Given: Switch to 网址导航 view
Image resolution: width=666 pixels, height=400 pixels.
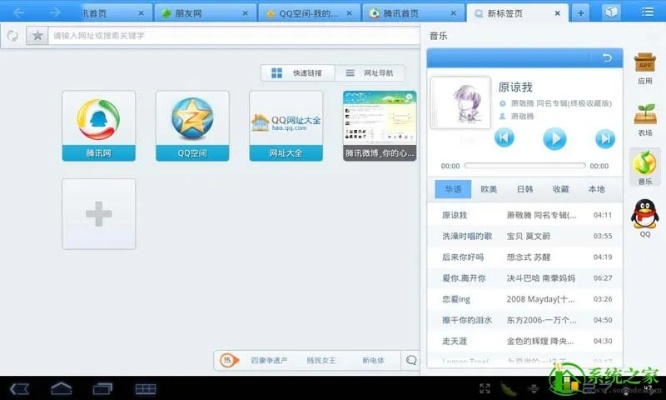Looking at the screenshot, I should tap(370, 73).
